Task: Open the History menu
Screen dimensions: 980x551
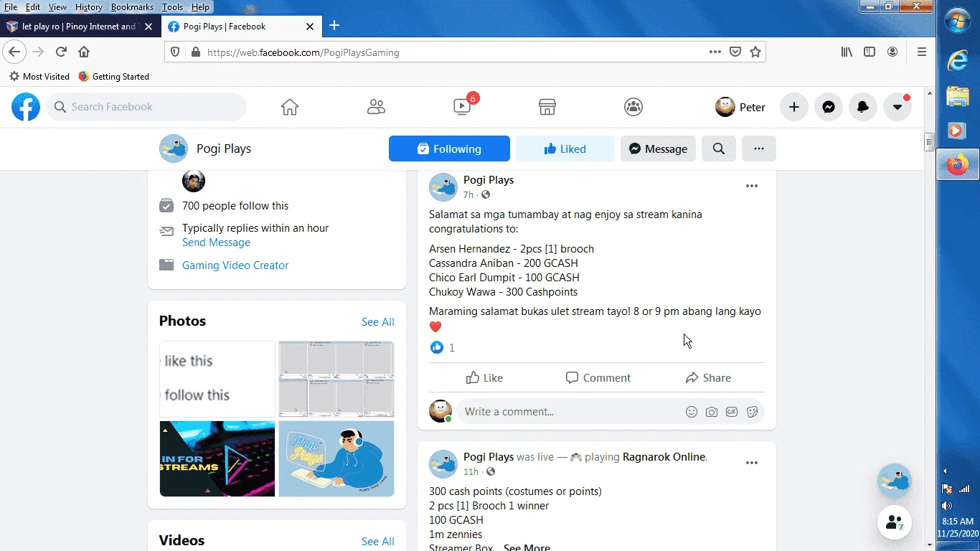Action: (x=89, y=7)
